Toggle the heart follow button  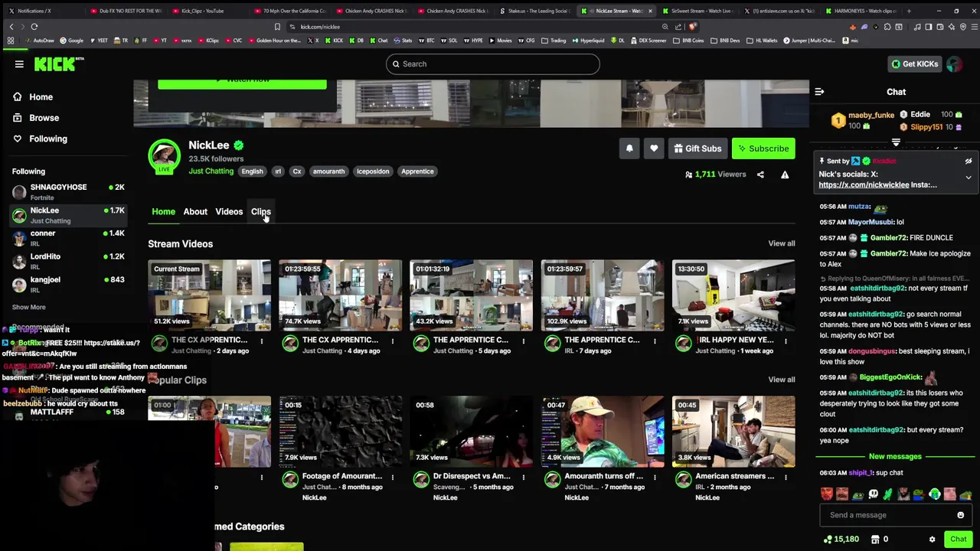pyautogui.click(x=654, y=148)
